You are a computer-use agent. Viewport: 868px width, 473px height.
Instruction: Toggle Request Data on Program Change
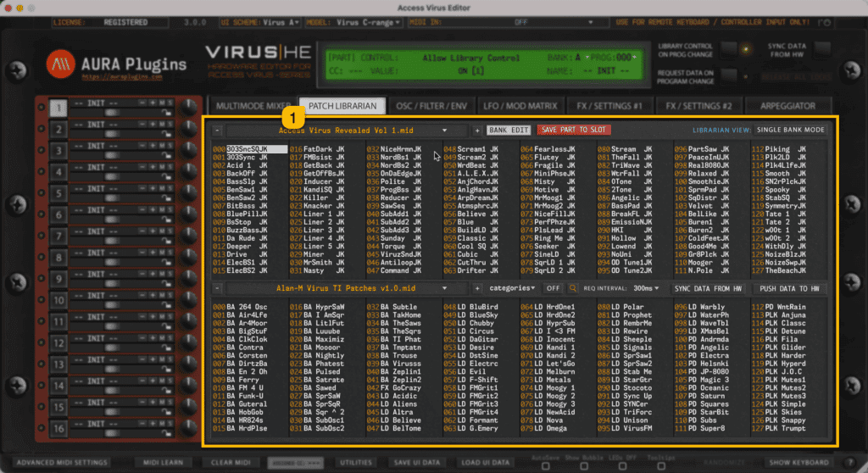click(728, 76)
